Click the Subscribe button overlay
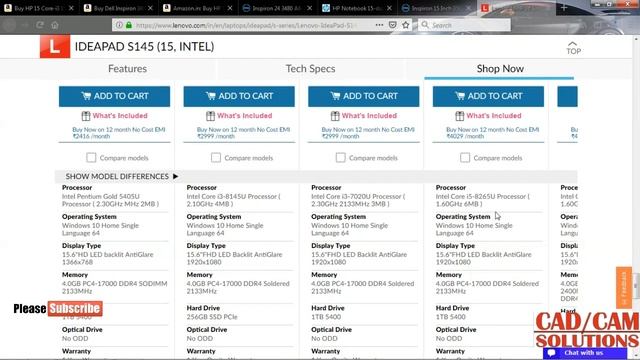Screen dimensions: 640x360 pos(75,309)
